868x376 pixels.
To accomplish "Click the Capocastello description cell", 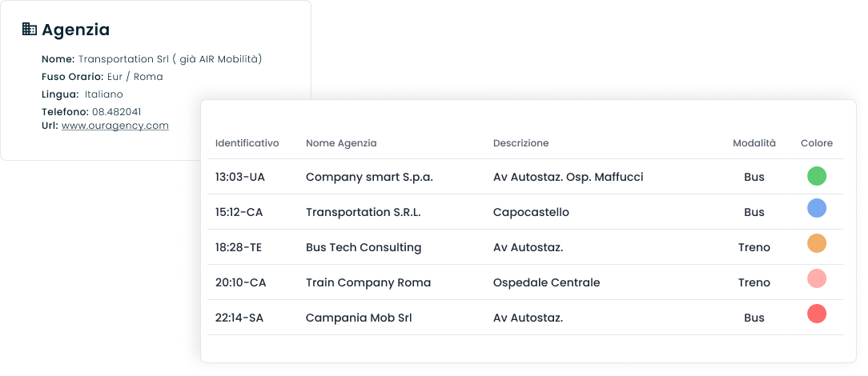I will coord(531,212).
